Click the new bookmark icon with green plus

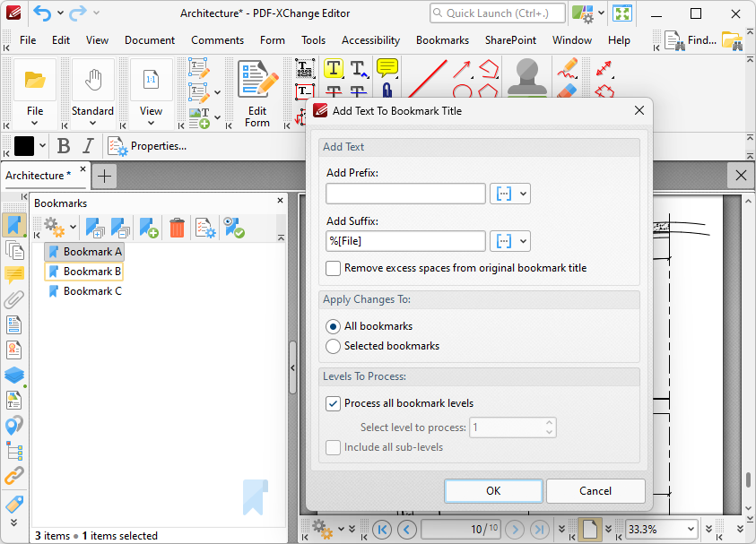149,229
